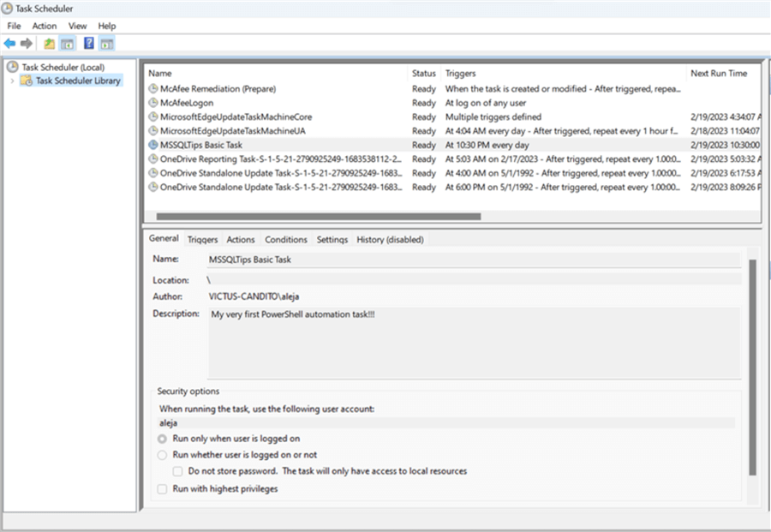
Task: Click the Task Scheduler title bar clock icon
Action: tap(8, 9)
